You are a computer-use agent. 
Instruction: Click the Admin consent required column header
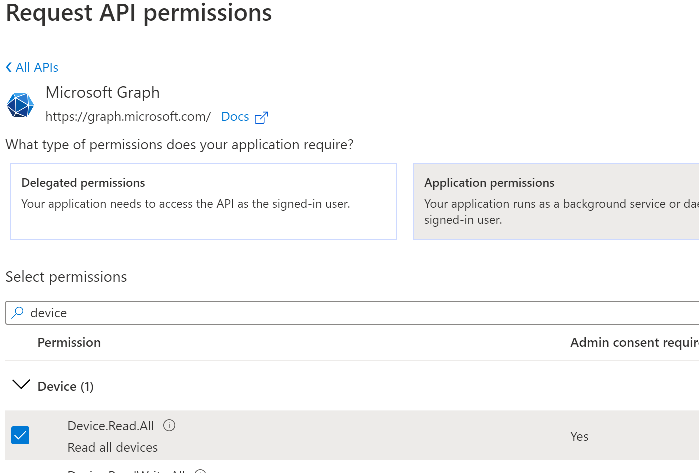pyautogui.click(x=634, y=342)
